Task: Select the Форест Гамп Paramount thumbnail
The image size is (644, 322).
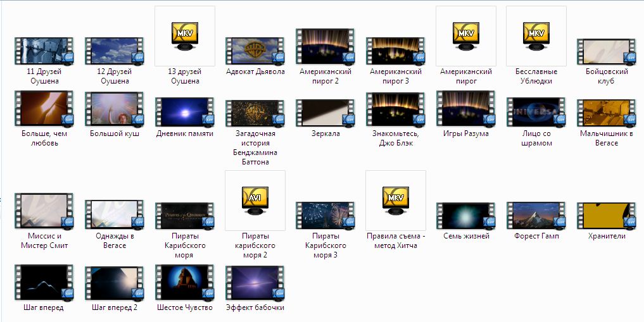Action: coord(536,215)
